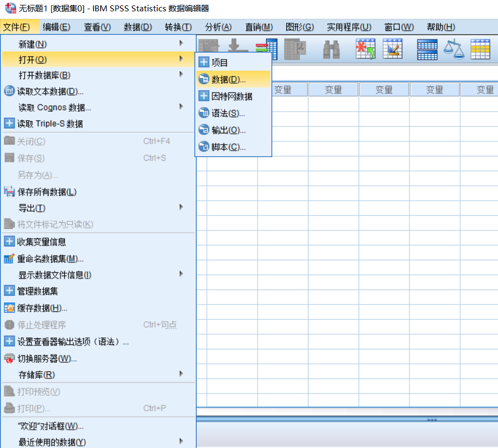Select 保存所有数据(L) menu entry
The width and height of the screenshot is (498, 448).
click(x=98, y=192)
